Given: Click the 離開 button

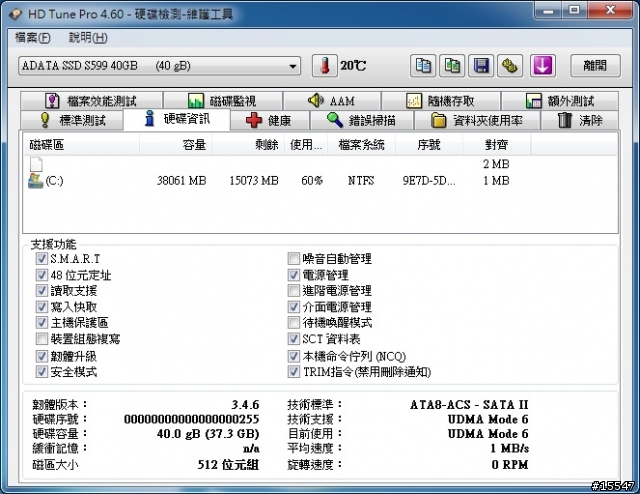Looking at the screenshot, I should pyautogui.click(x=595, y=65).
